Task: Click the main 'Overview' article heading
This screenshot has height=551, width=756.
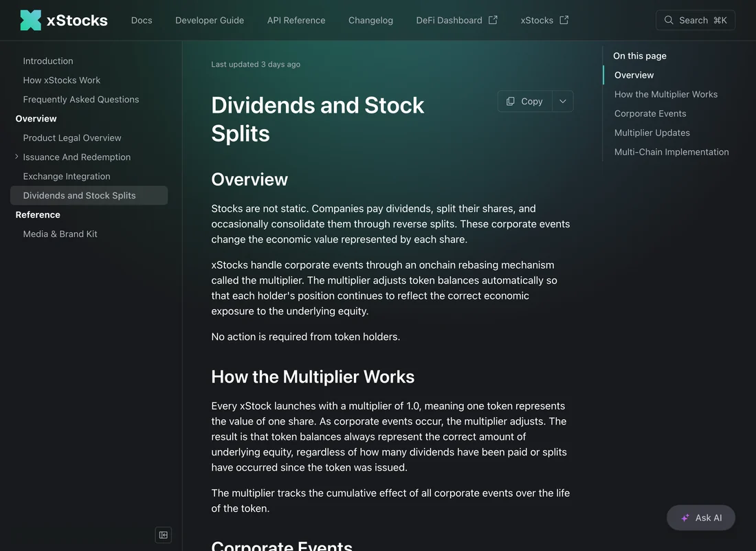Action: 249,179
